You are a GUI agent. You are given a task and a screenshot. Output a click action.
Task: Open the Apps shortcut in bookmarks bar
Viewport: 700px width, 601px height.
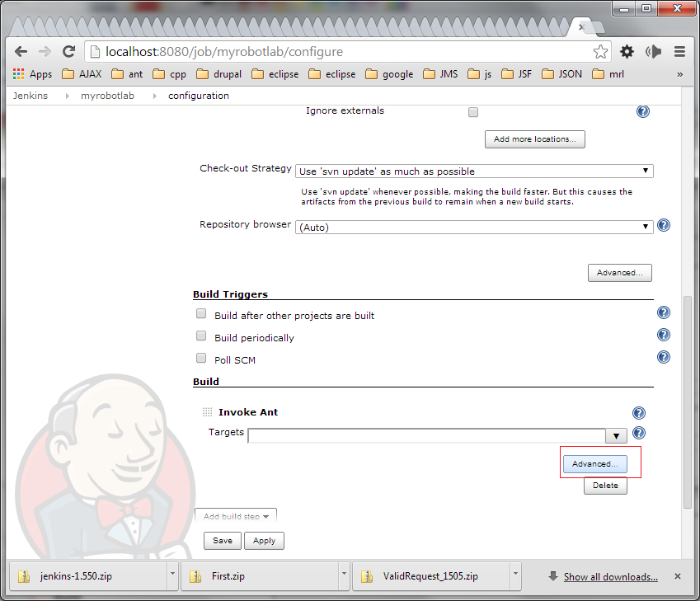click(x=33, y=74)
